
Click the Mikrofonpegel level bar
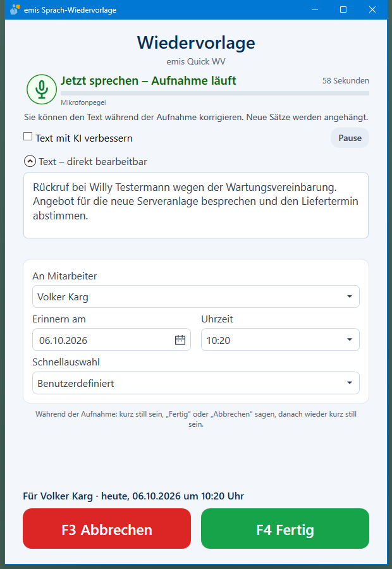point(215,94)
